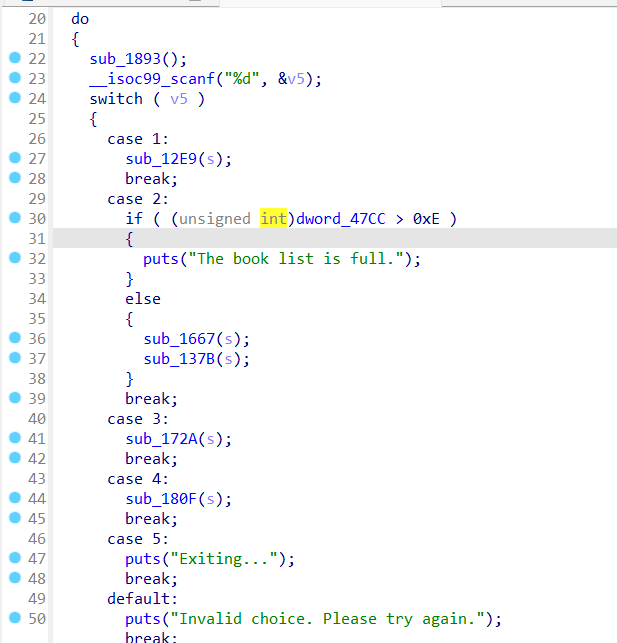Viewport: 617px width, 643px height.
Task: Click the case 2: label
Action: (x=138, y=199)
